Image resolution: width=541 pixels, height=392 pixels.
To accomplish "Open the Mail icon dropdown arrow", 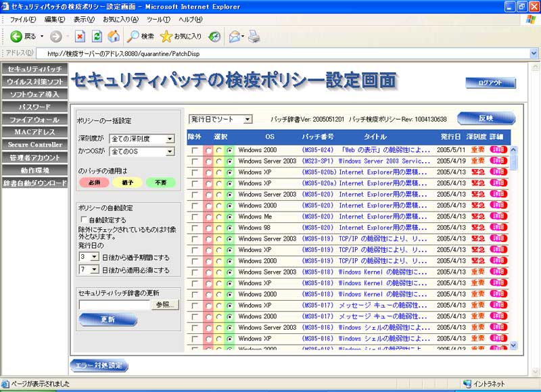I will pyautogui.click(x=243, y=36).
